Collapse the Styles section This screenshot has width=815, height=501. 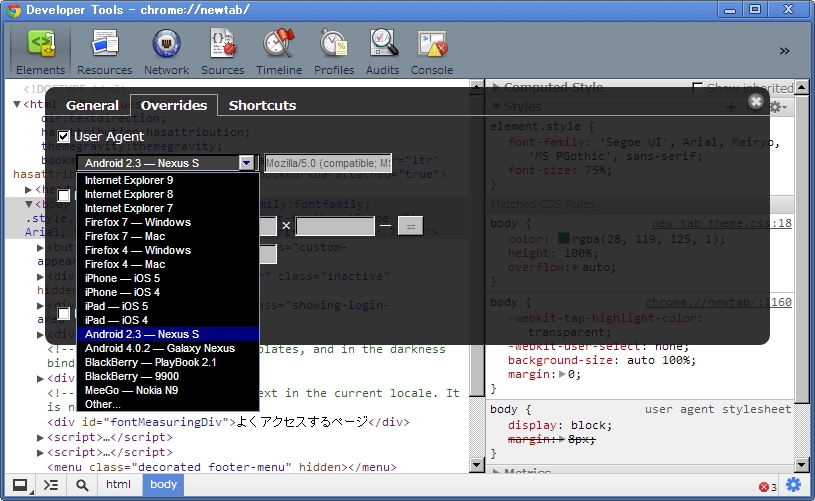(x=497, y=107)
